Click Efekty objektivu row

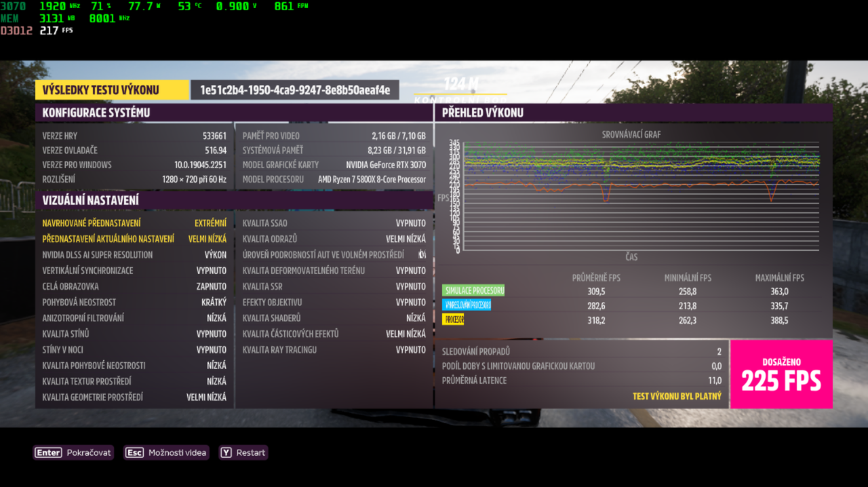pos(334,303)
